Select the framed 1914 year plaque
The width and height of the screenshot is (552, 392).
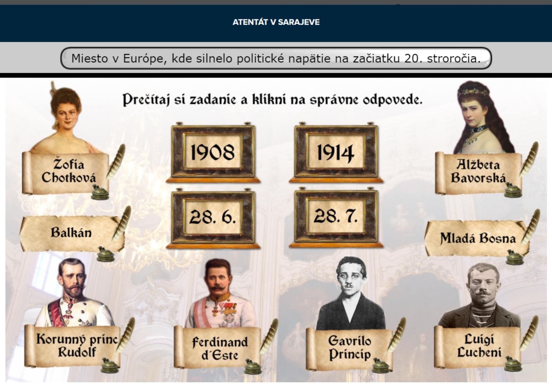(336, 153)
